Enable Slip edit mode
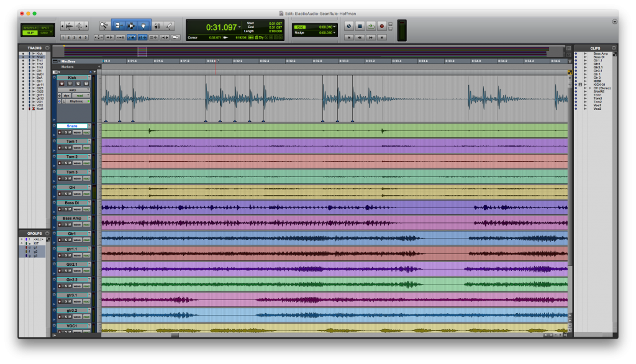 tap(30, 33)
